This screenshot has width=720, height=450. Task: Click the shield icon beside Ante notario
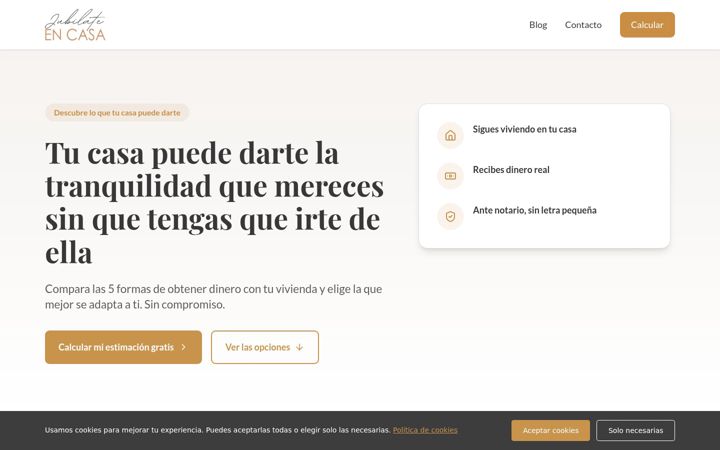click(450, 216)
